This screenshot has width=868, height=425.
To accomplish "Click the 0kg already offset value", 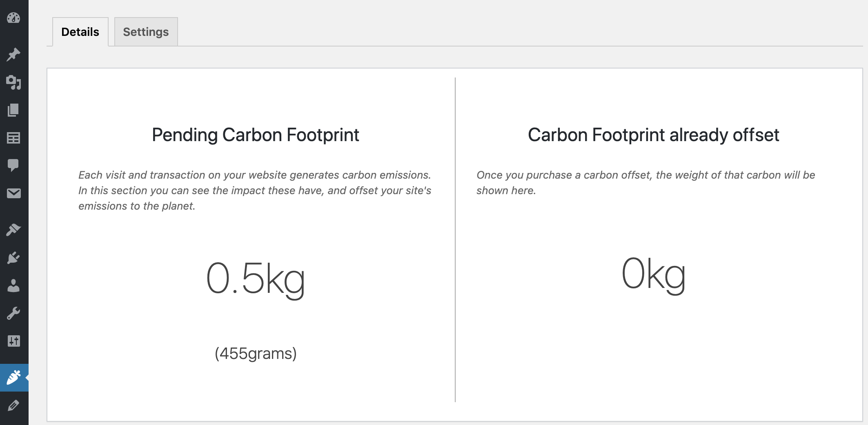I will point(653,274).
